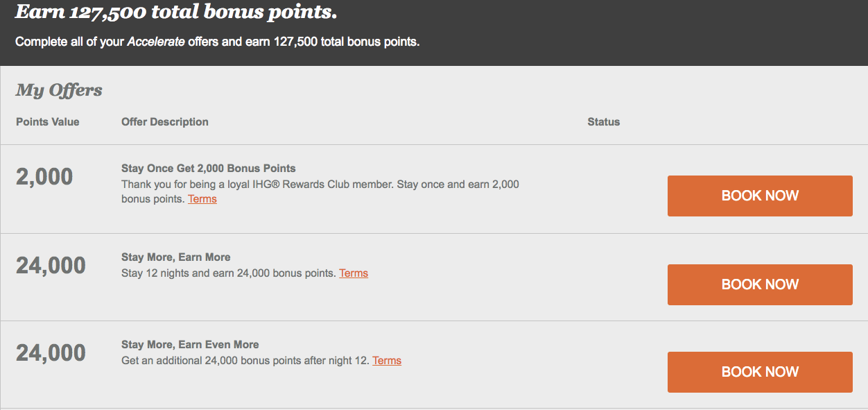The height and width of the screenshot is (410, 868).
Task: Click the Earn 127,500 total bonus points headline
Action: [x=176, y=12]
